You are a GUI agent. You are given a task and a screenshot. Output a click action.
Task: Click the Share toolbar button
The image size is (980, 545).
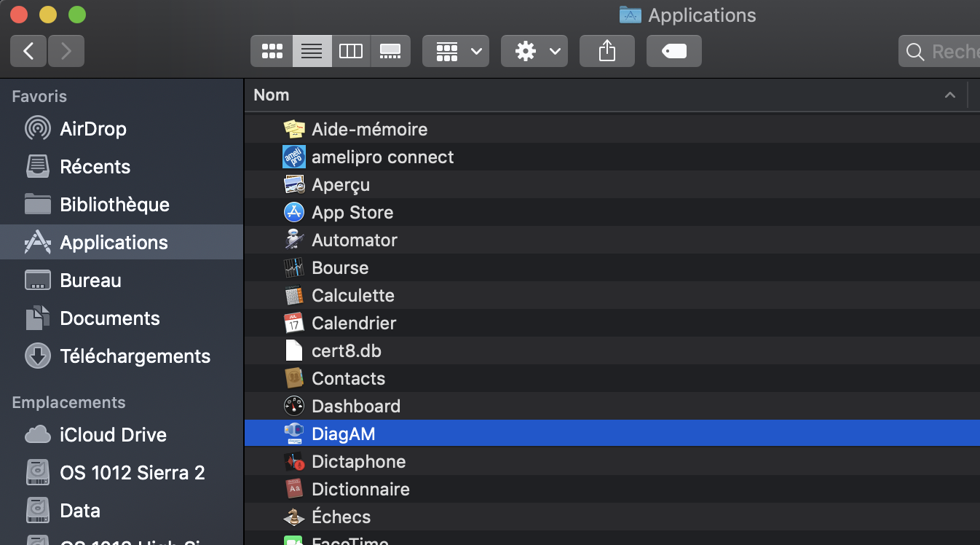tap(607, 51)
